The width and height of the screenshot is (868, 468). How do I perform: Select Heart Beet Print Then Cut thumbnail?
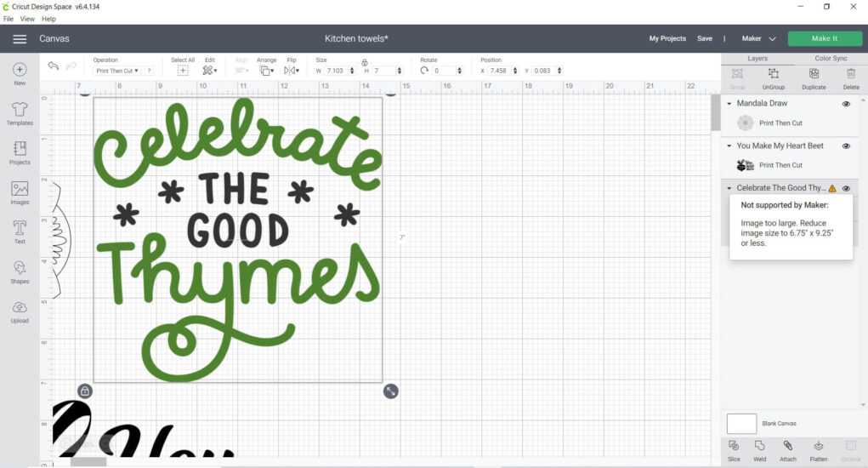coord(746,165)
